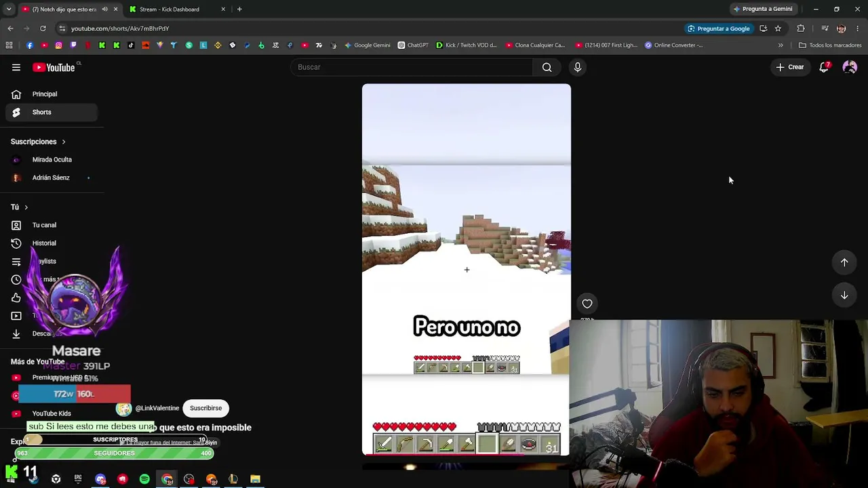Open the Playlists icon in sidebar
The width and height of the screenshot is (868, 488).
[16, 262]
